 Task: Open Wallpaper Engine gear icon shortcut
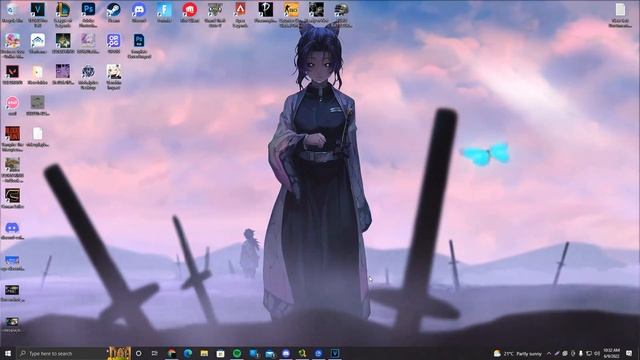point(88,77)
